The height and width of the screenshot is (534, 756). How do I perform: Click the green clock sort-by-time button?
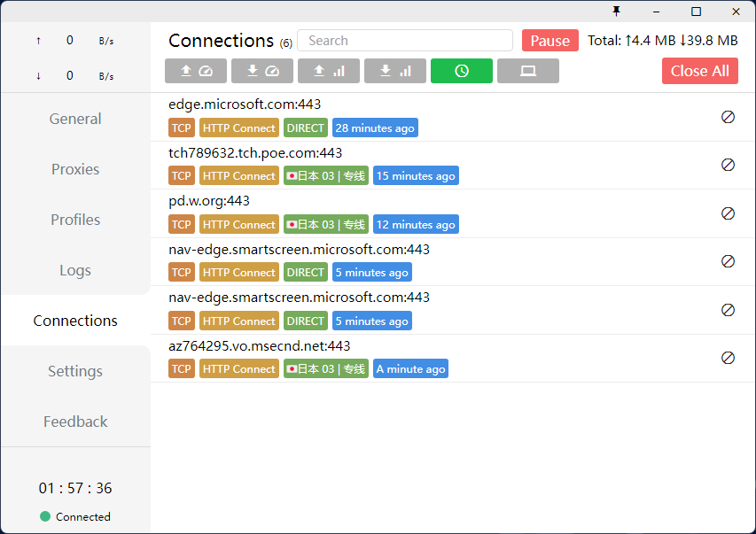coord(462,71)
